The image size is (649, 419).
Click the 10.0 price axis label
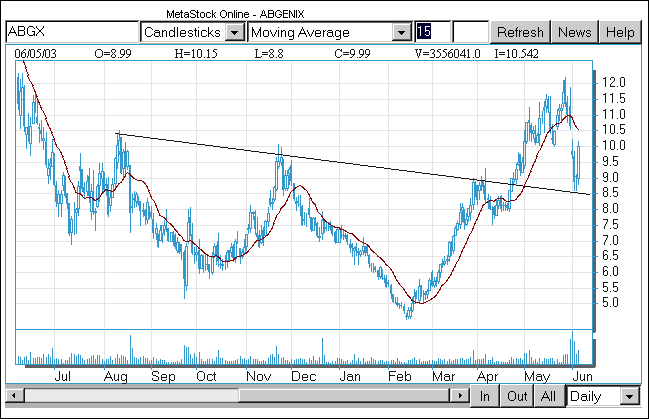pyautogui.click(x=613, y=145)
